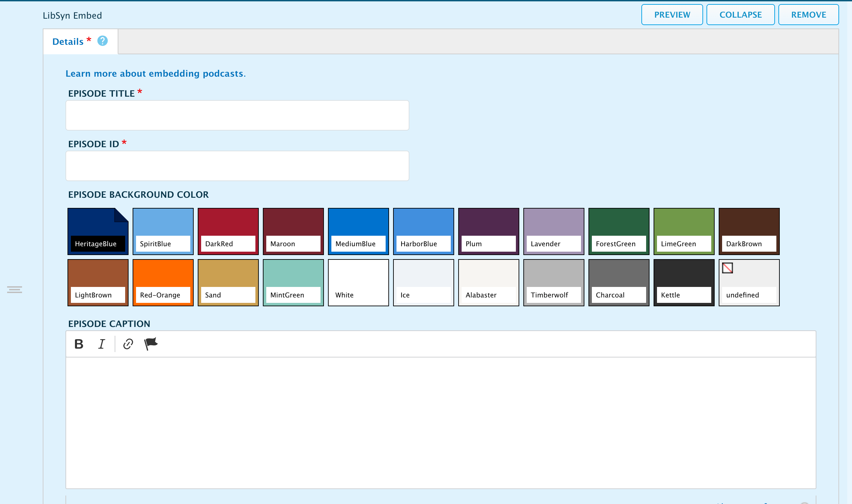The image size is (852, 504).
Task: Click the drag handle on left edge
Action: [15, 290]
